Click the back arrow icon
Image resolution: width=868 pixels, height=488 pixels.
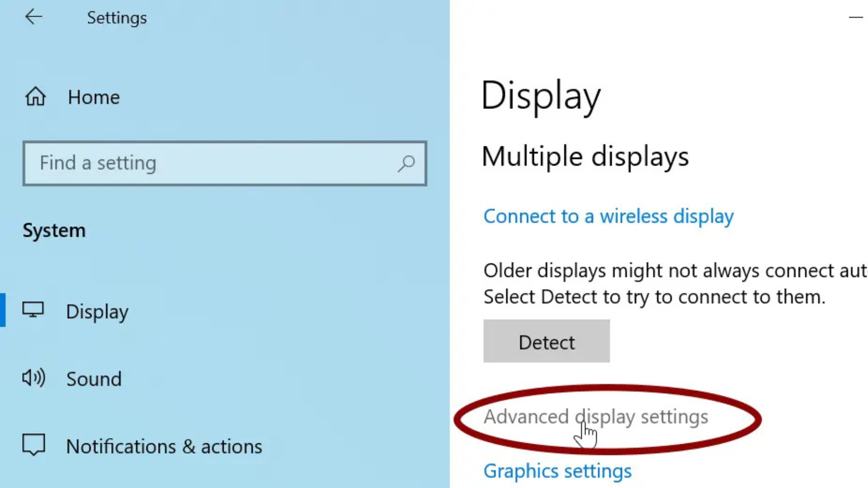(x=33, y=17)
